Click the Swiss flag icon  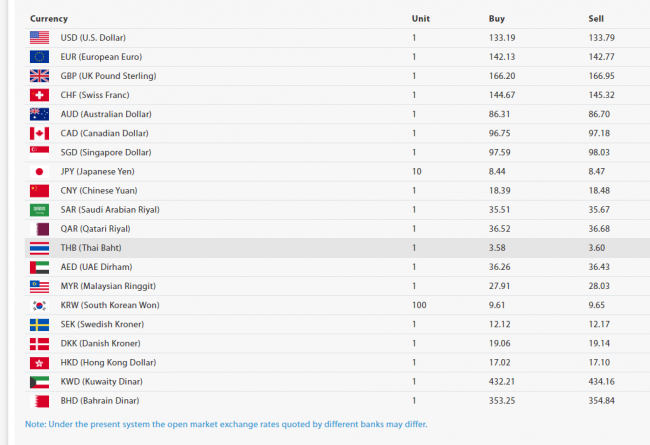(39, 95)
